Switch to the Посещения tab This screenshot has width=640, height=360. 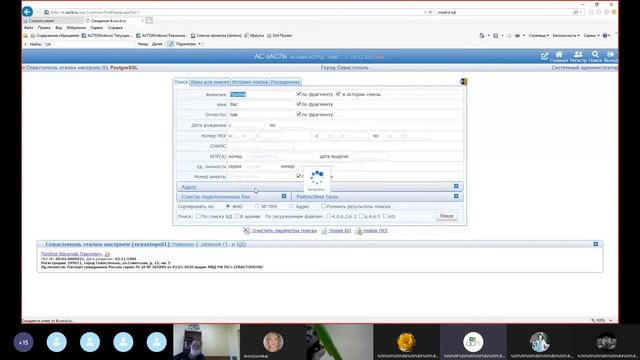coord(285,82)
